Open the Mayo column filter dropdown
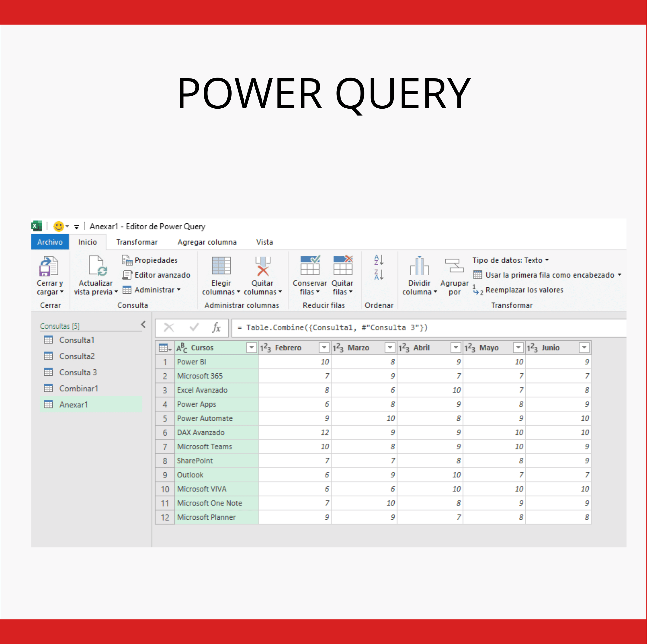The width and height of the screenshot is (647, 644). [518, 348]
